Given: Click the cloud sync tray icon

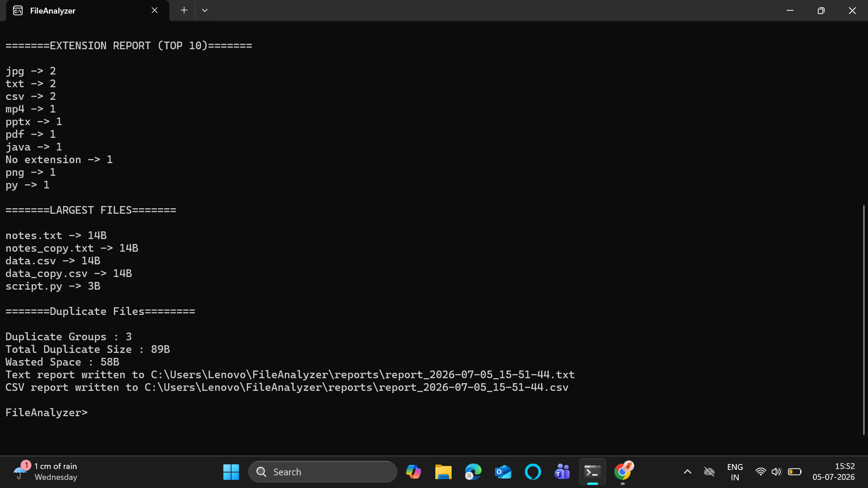Looking at the screenshot, I should (x=709, y=472).
